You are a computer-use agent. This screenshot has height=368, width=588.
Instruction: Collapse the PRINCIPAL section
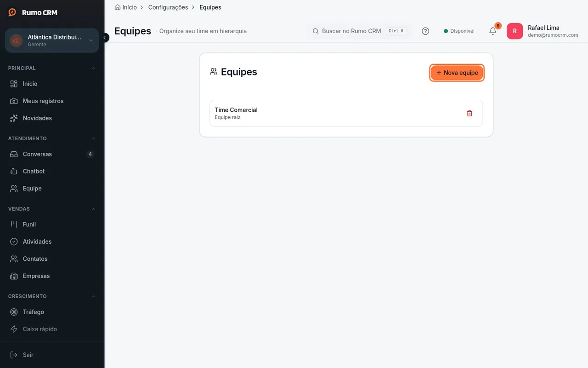pos(93,68)
